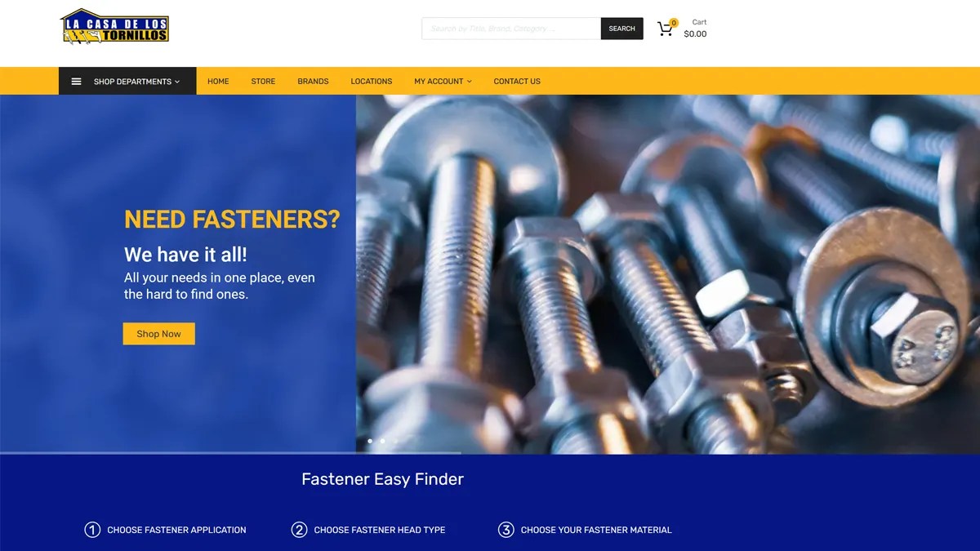Focus the product search input field
Screen dimensions: 980x551
coord(511,29)
